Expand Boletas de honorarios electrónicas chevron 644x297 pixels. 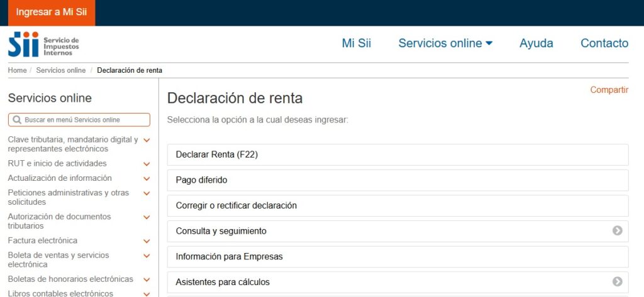pos(147,279)
